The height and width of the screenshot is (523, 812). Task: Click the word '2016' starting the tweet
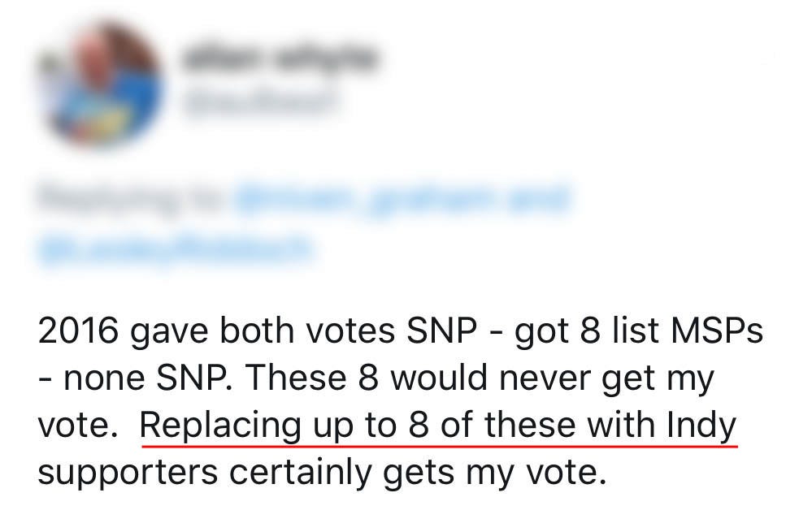[78, 331]
